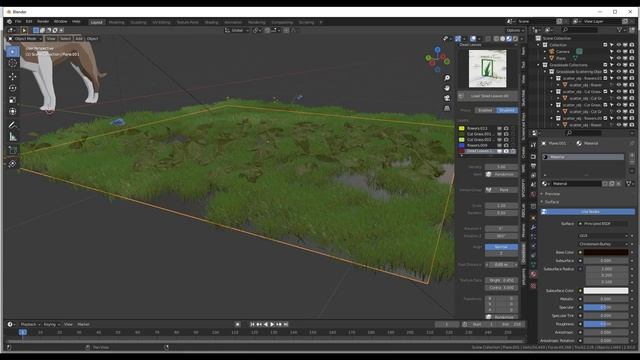Open the File menu
Screen dimensions: 640x360
(x=18, y=22)
